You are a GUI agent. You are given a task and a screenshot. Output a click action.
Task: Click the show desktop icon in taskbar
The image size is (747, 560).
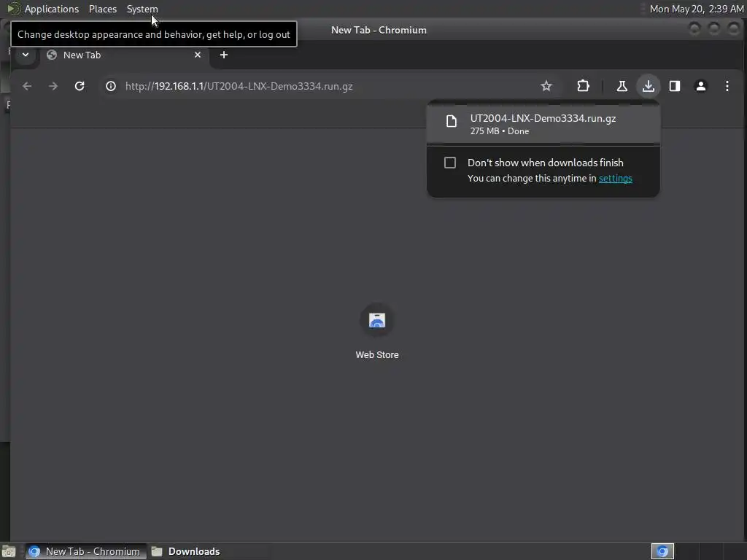(9, 551)
